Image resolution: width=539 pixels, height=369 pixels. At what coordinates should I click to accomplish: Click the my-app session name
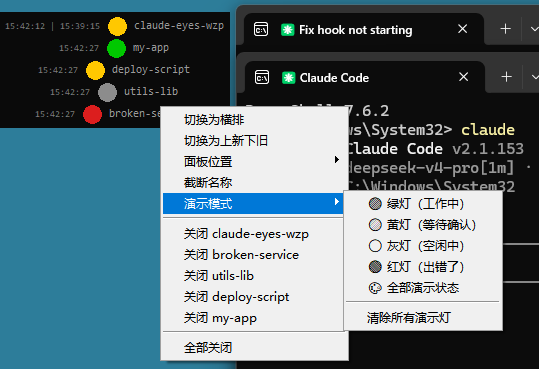pos(151,47)
